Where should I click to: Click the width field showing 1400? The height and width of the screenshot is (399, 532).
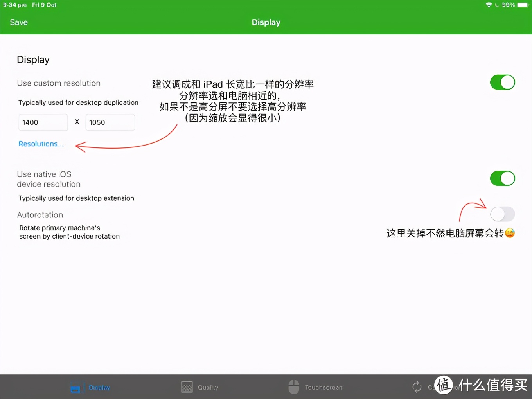(x=43, y=122)
